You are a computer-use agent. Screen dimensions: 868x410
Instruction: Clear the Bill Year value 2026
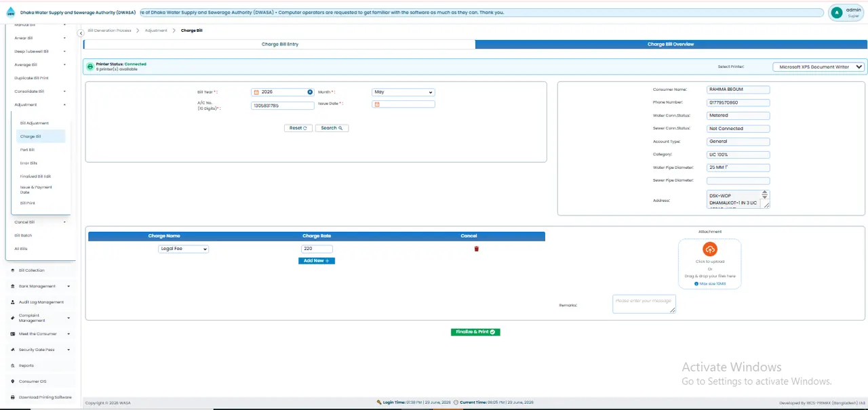(310, 92)
